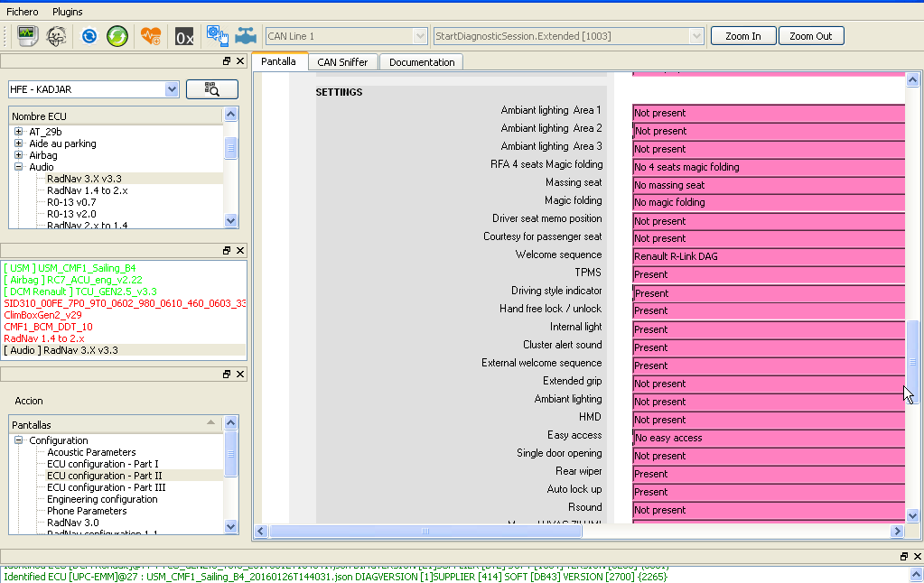The width and height of the screenshot is (924, 583).
Task: Undock the ECU list panel
Action: [x=227, y=61]
